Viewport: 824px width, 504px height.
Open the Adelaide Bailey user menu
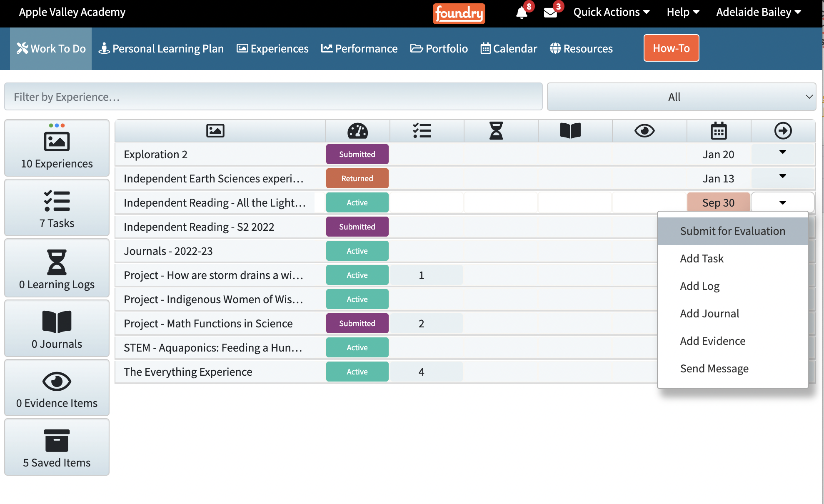coord(758,12)
